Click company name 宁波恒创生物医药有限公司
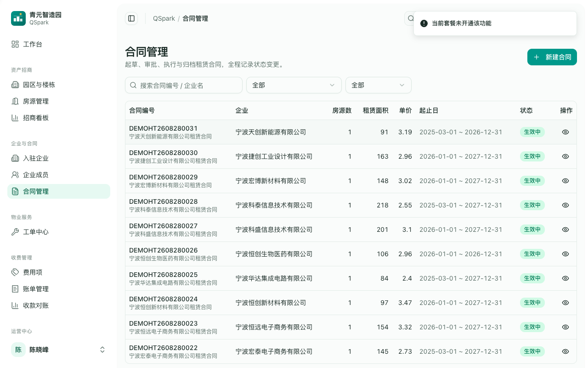 (274, 254)
